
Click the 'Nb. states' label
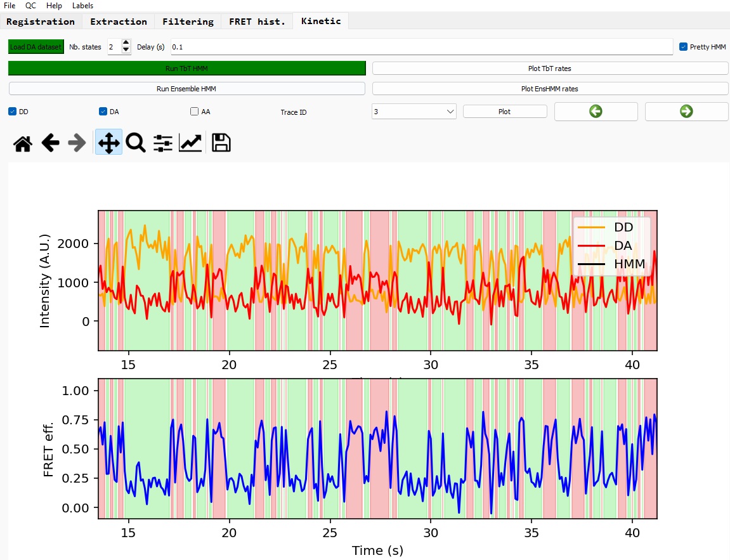tap(85, 47)
